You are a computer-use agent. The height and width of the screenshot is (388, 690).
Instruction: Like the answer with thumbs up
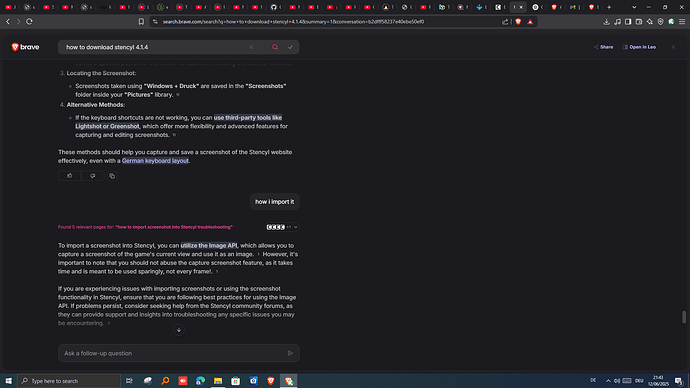click(x=70, y=176)
